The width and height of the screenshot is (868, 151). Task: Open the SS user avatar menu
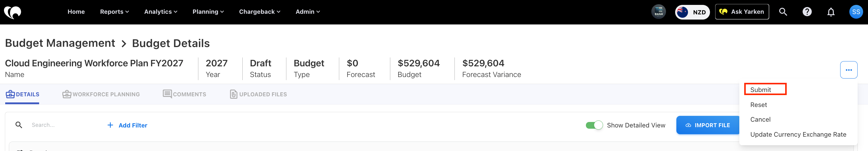[x=856, y=12]
